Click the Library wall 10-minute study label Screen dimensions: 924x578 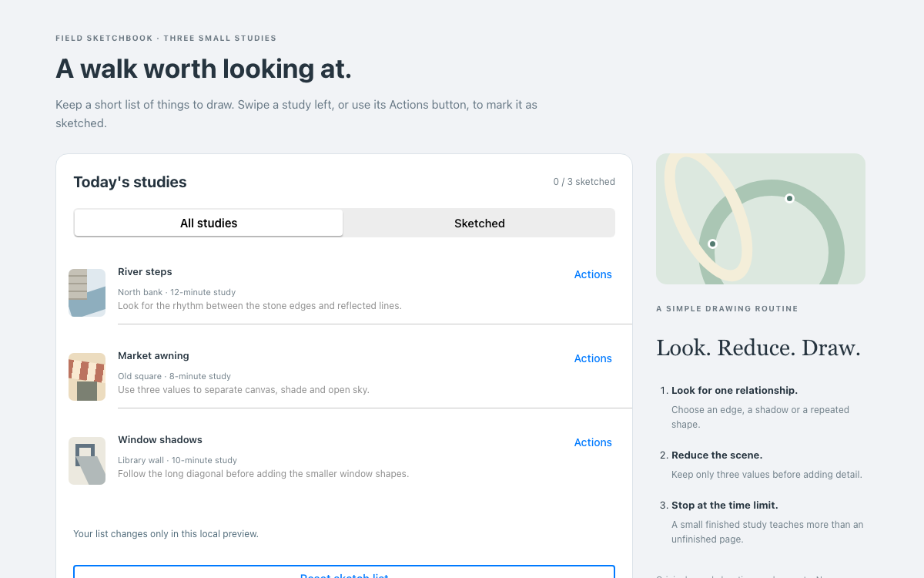[177, 460]
